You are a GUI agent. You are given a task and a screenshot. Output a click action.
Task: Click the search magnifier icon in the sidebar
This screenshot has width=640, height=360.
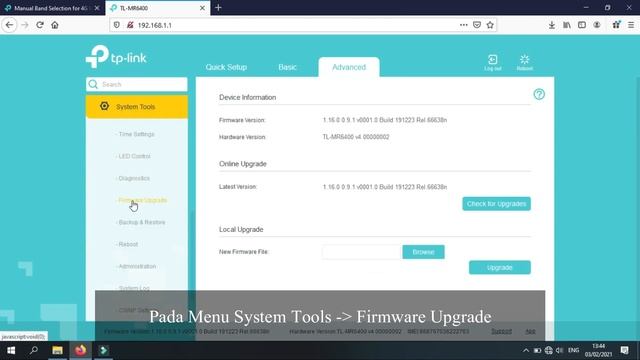93,84
